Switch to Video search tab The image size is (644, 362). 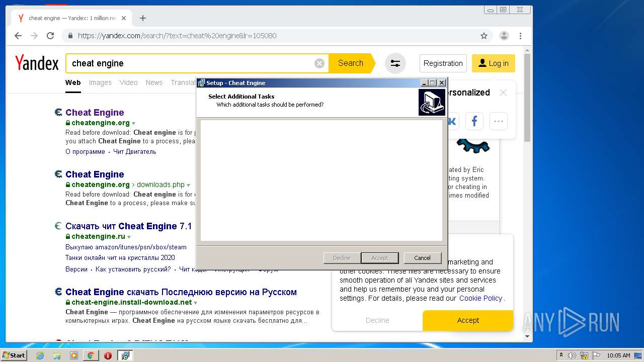128,82
